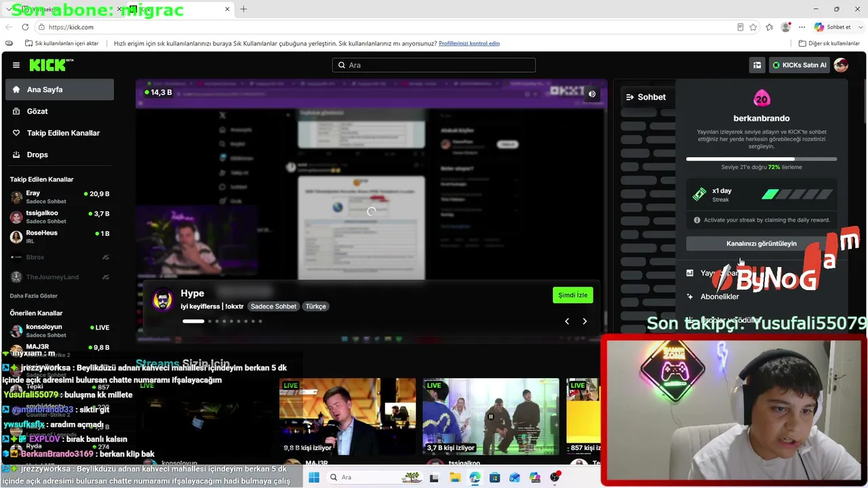Click the first carousel pagination indicator
The image size is (868, 488).
(193, 321)
